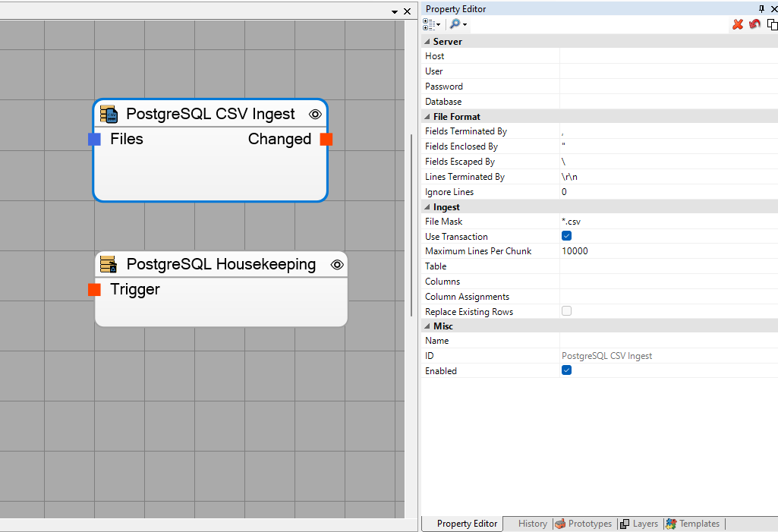Collapse the Server section
The width and height of the screenshot is (778, 532).
[x=427, y=42]
